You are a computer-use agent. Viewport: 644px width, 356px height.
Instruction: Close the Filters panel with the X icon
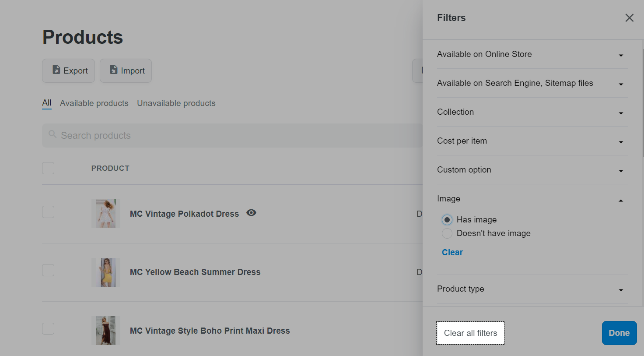pos(629,18)
